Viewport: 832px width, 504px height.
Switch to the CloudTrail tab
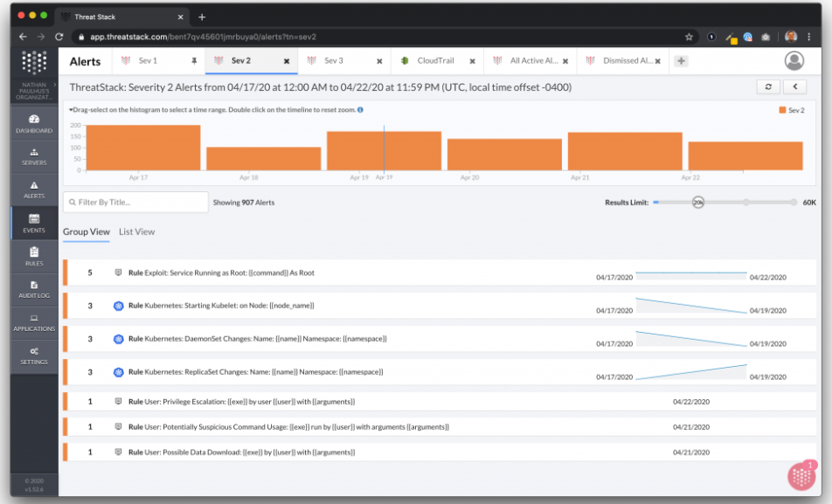pos(433,61)
